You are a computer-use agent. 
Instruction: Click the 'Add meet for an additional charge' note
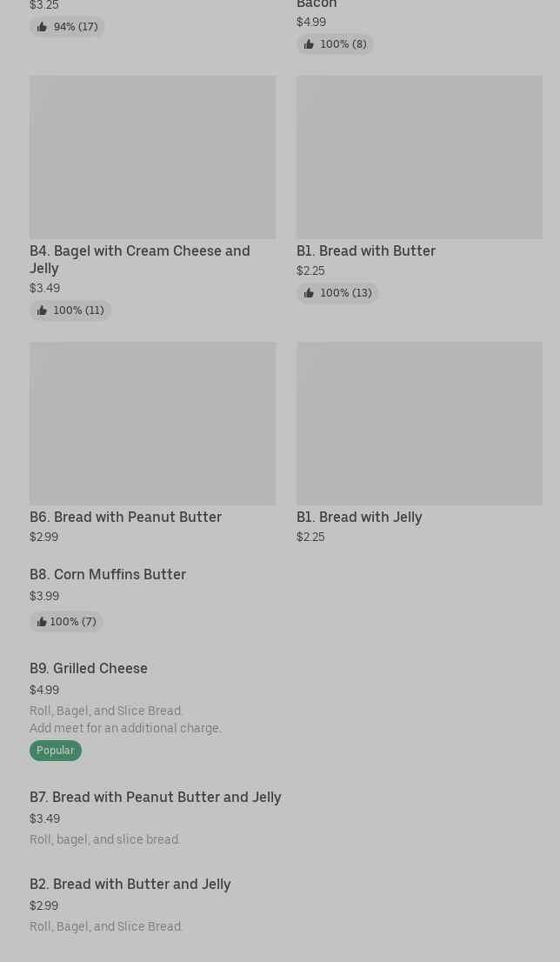pos(125,728)
